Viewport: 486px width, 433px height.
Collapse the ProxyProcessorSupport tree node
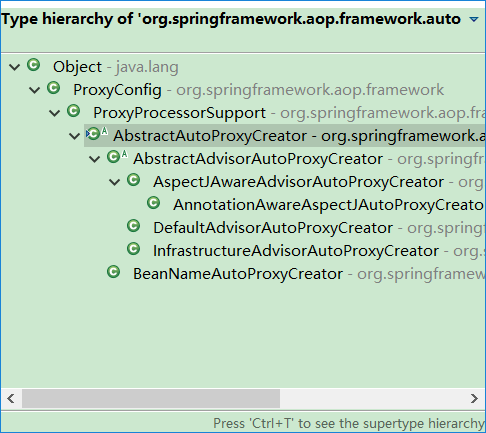[55, 113]
